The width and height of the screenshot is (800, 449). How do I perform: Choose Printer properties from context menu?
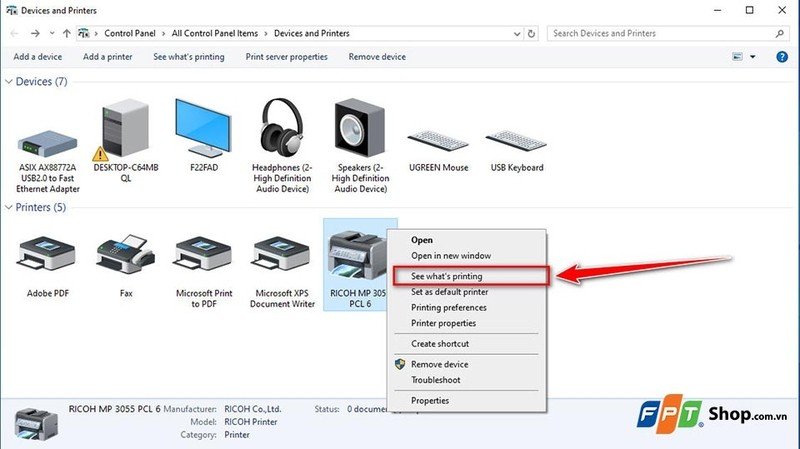click(x=443, y=323)
